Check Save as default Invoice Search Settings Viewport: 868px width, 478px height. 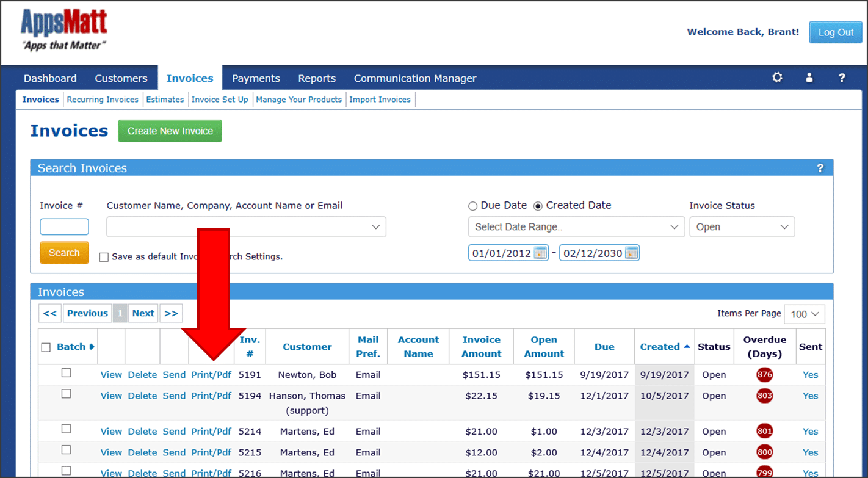tap(104, 257)
